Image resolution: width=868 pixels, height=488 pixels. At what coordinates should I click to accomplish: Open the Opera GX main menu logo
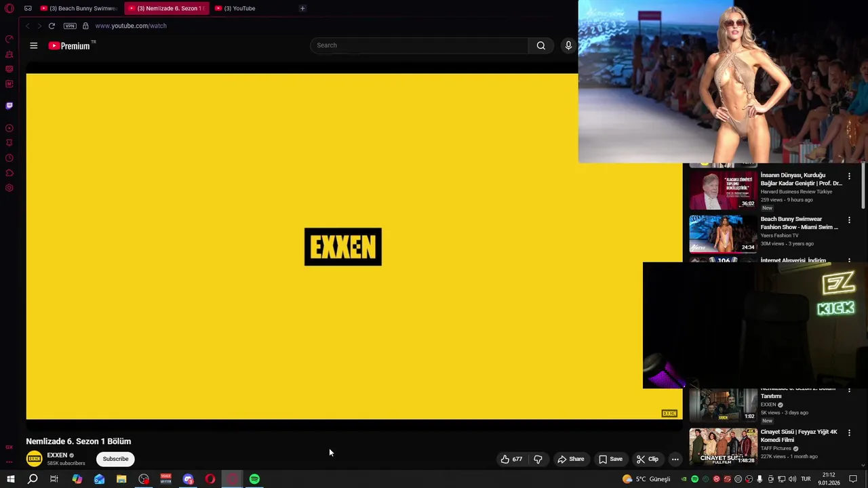(9, 8)
